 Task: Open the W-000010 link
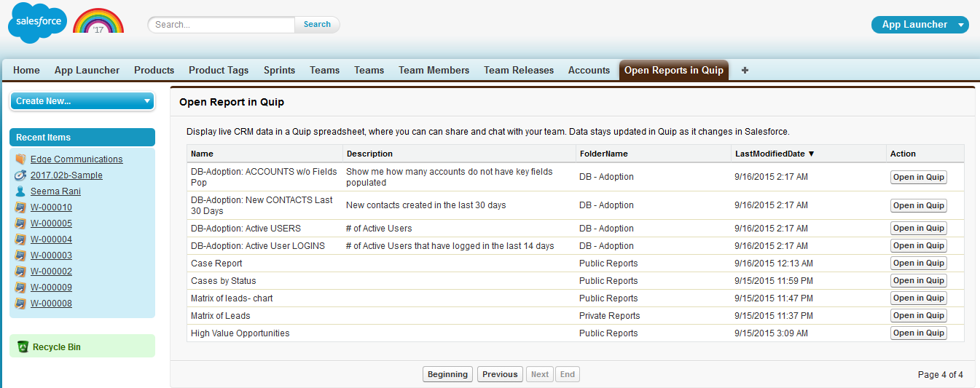(x=51, y=207)
